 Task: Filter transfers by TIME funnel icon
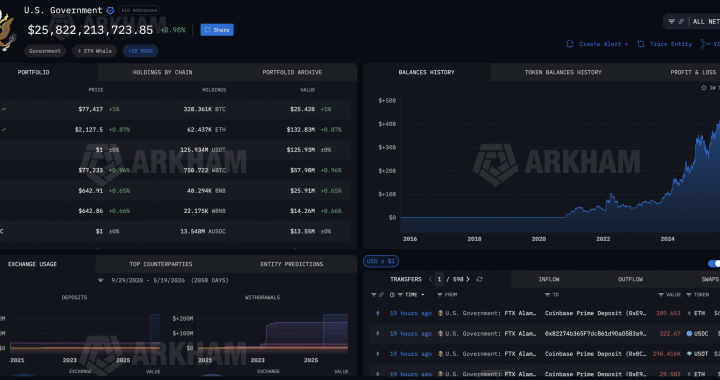tap(400, 295)
